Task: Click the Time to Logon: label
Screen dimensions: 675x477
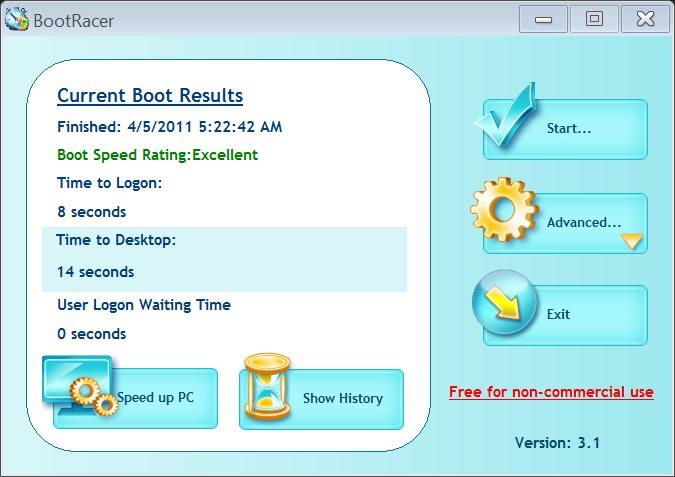Action: coord(110,183)
